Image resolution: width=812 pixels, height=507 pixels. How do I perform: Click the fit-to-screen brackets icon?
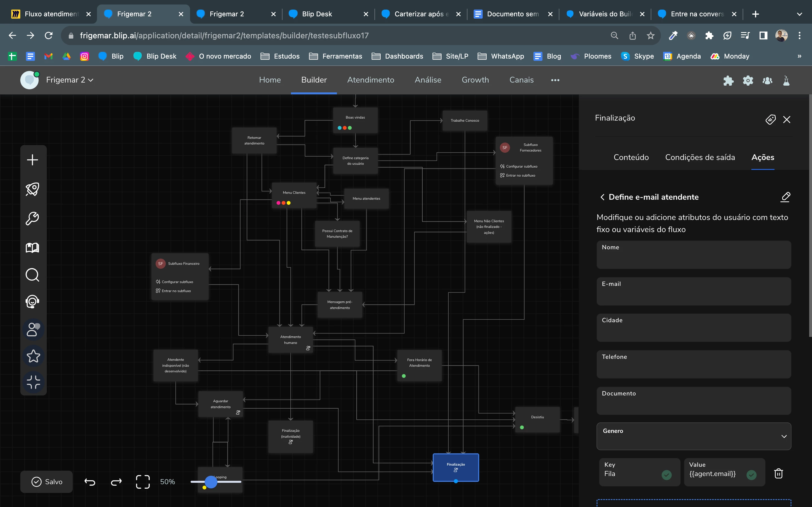(x=143, y=482)
